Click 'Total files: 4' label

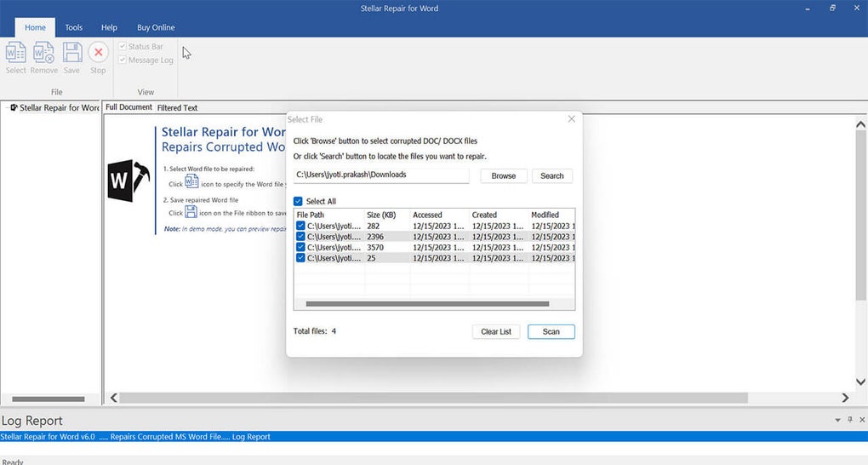(315, 331)
